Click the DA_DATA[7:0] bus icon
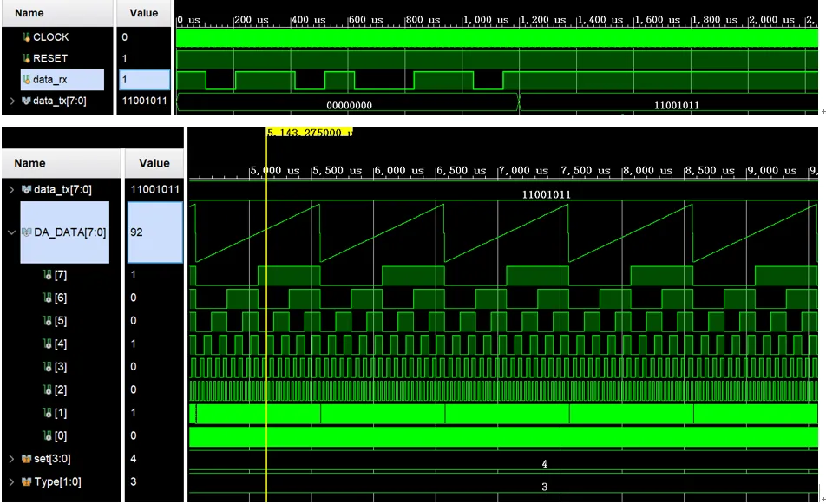Viewport: 826px width, 504px height. point(26,232)
